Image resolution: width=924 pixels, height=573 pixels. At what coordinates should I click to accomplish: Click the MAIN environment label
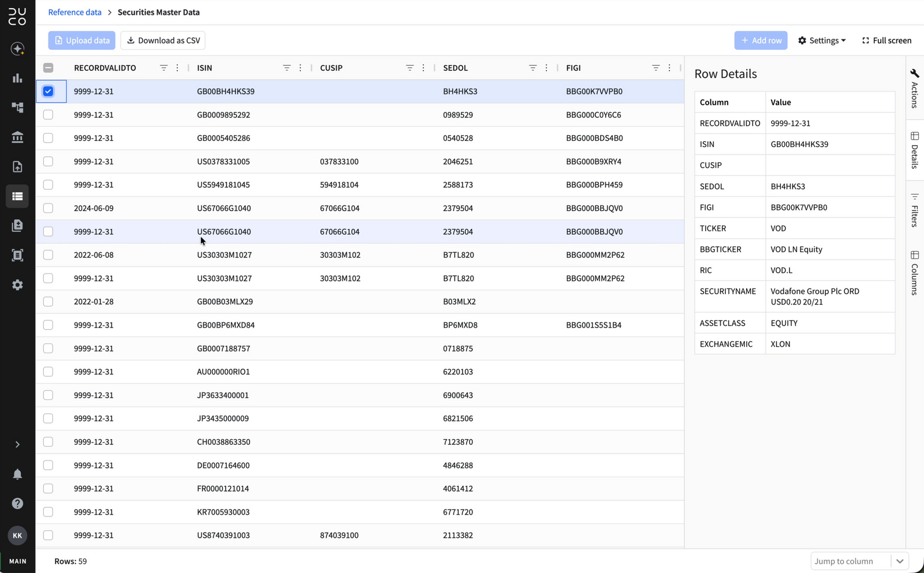(17, 561)
